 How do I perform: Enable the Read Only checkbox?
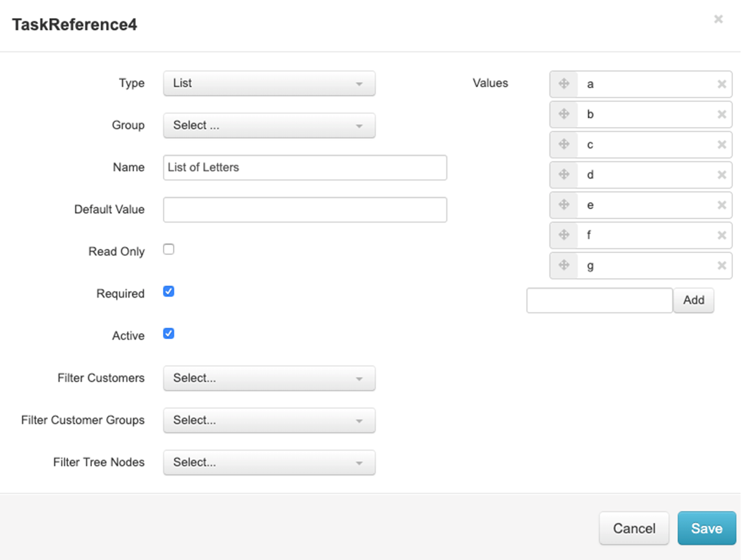169,250
